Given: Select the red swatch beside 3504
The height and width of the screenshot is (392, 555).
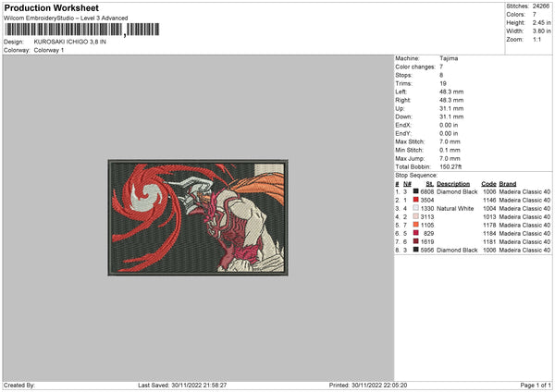Looking at the screenshot, I should [x=416, y=200].
